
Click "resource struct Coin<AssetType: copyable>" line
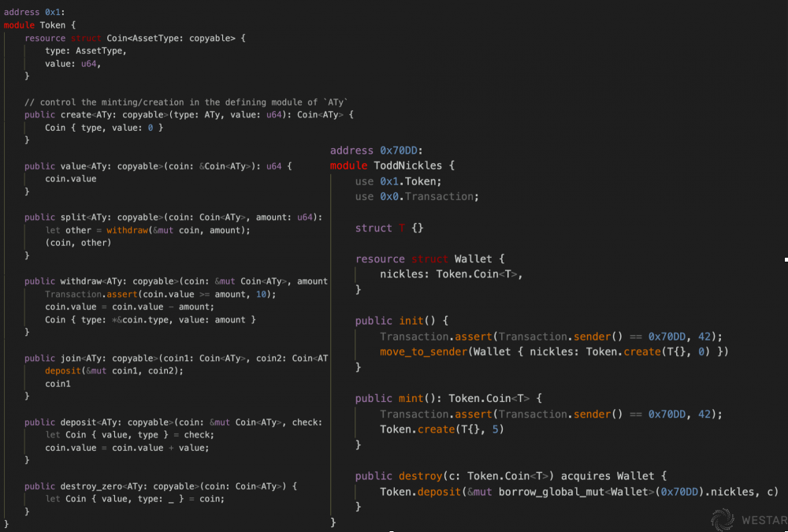(136, 38)
